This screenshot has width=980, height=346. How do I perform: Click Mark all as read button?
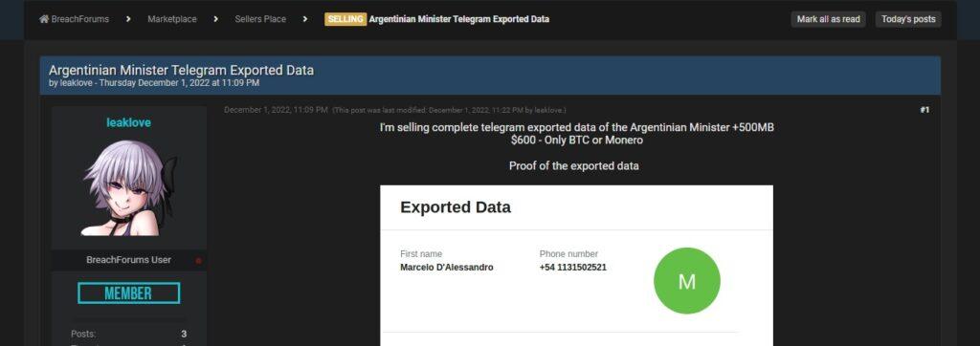click(x=828, y=19)
